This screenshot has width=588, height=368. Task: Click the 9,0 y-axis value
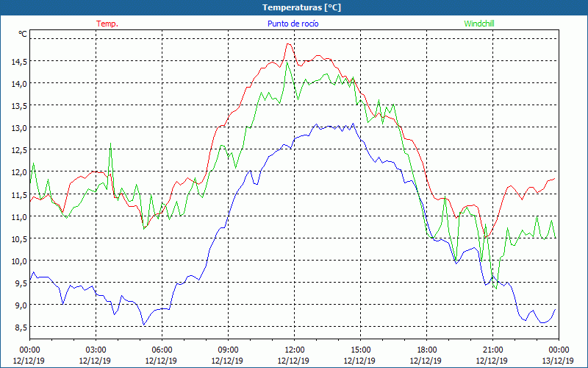tap(21, 305)
